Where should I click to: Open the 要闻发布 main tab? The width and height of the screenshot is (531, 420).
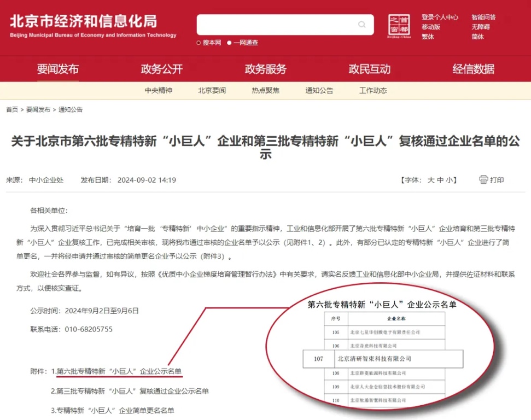[x=58, y=69]
